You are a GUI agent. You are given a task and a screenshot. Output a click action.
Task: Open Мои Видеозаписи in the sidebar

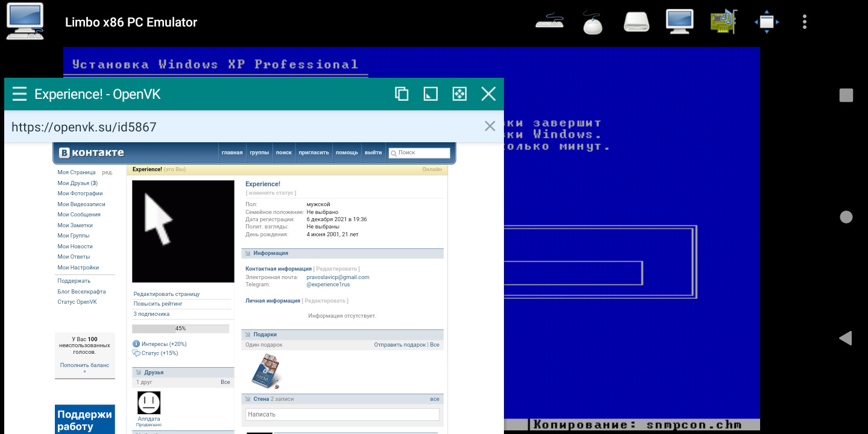pos(81,204)
